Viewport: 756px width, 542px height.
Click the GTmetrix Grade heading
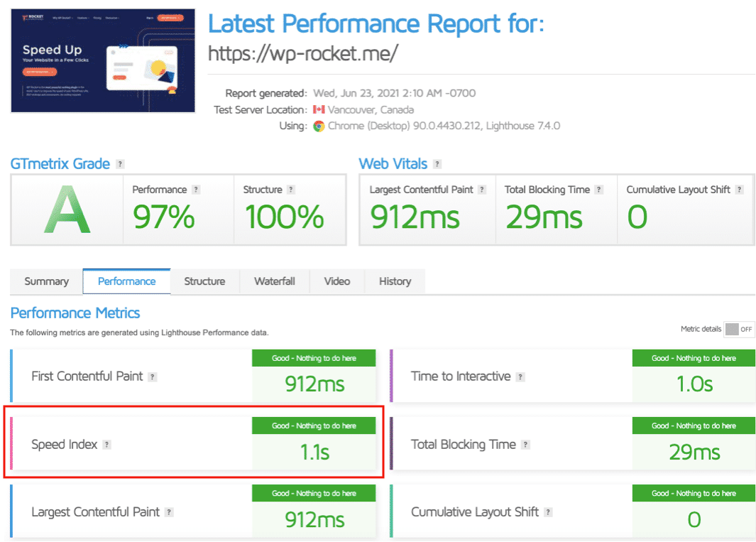tap(60, 164)
